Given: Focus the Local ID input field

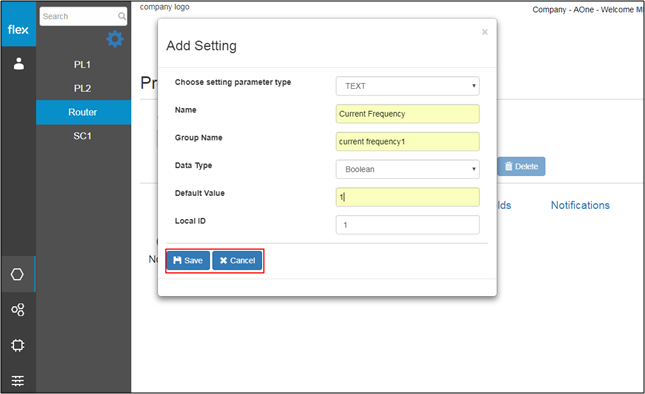Looking at the screenshot, I should point(408,225).
